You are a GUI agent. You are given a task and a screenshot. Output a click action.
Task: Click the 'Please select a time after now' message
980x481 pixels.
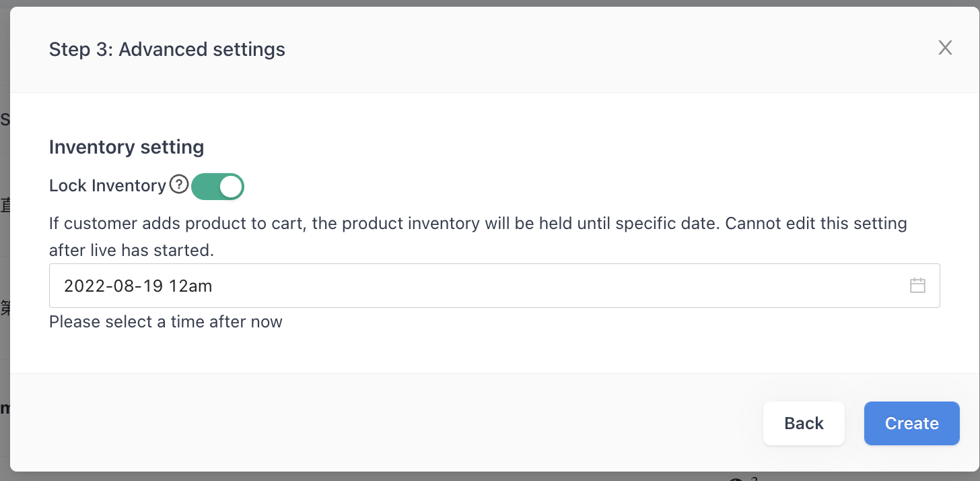(x=166, y=322)
